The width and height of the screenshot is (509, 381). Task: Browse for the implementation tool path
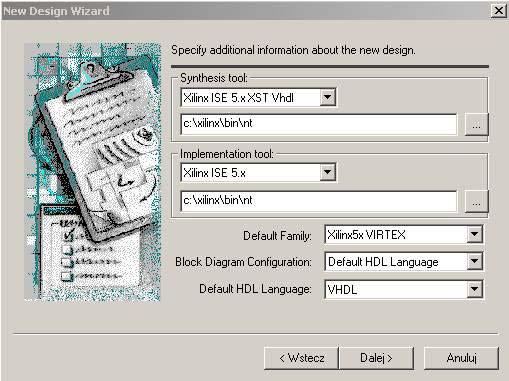[x=476, y=201]
